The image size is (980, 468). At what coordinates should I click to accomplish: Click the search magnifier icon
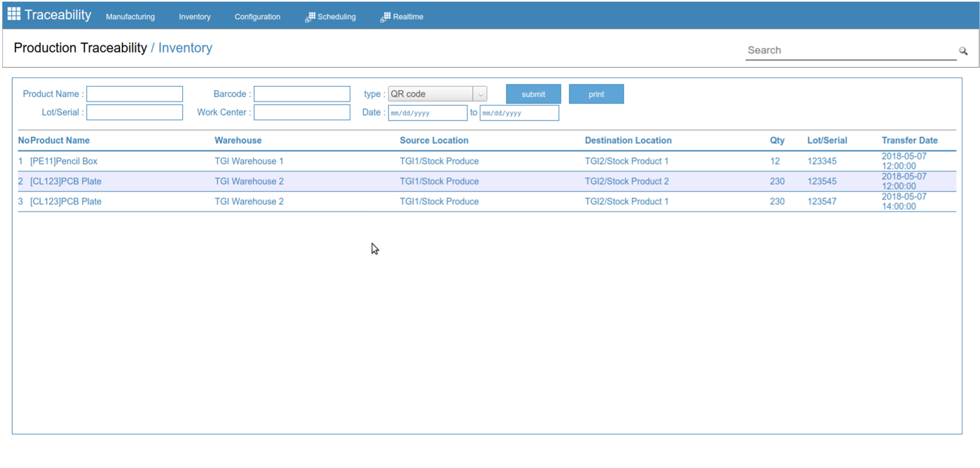[x=963, y=51]
